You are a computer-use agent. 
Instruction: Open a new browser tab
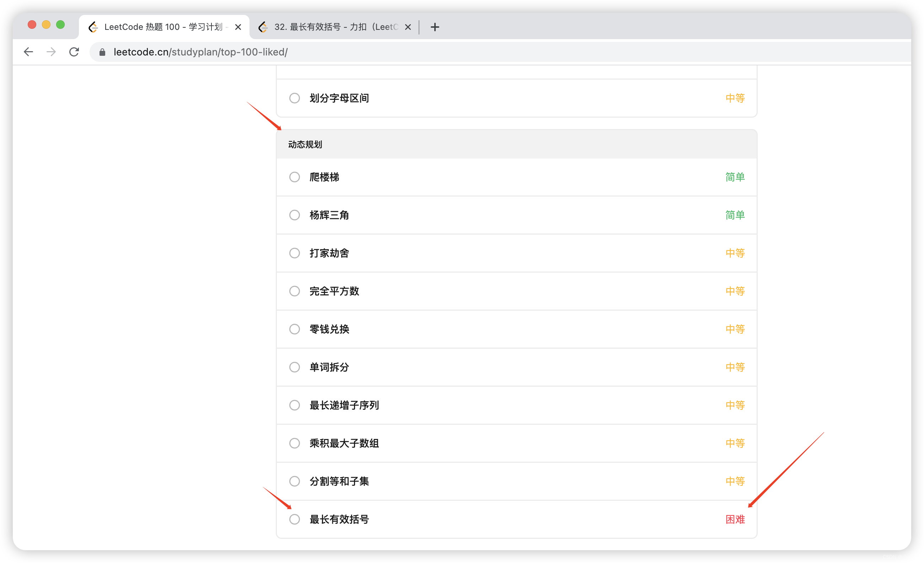point(435,27)
